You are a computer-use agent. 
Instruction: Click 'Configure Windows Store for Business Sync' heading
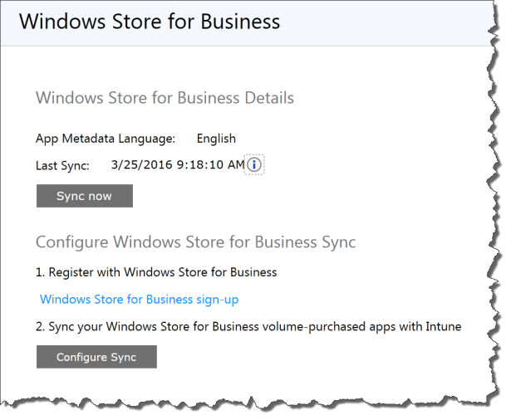coord(196,242)
